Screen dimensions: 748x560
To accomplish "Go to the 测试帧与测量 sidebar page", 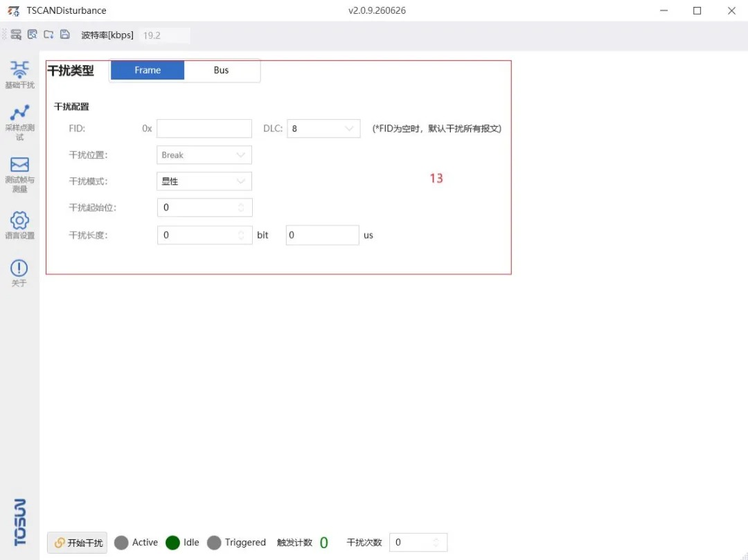I will point(19,175).
